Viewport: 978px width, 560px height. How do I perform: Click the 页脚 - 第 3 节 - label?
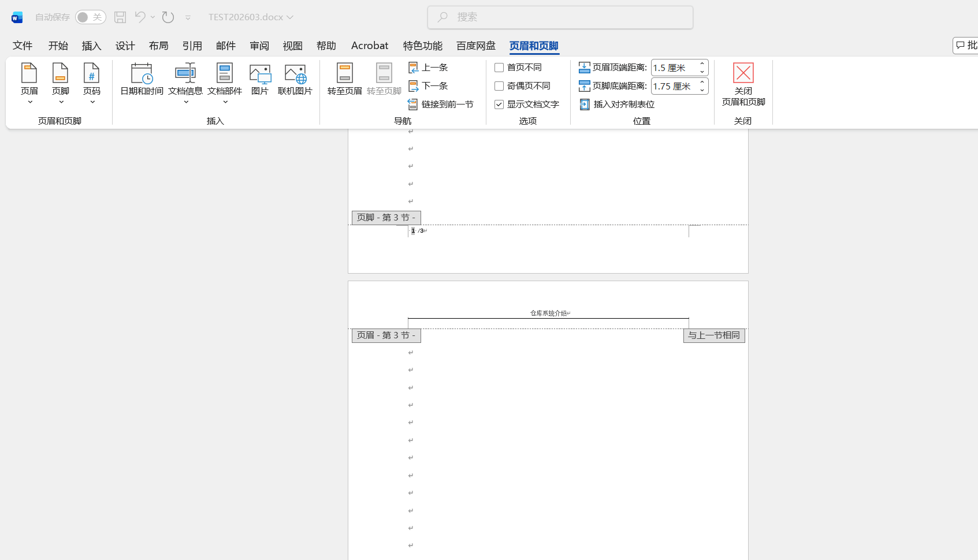coord(386,218)
